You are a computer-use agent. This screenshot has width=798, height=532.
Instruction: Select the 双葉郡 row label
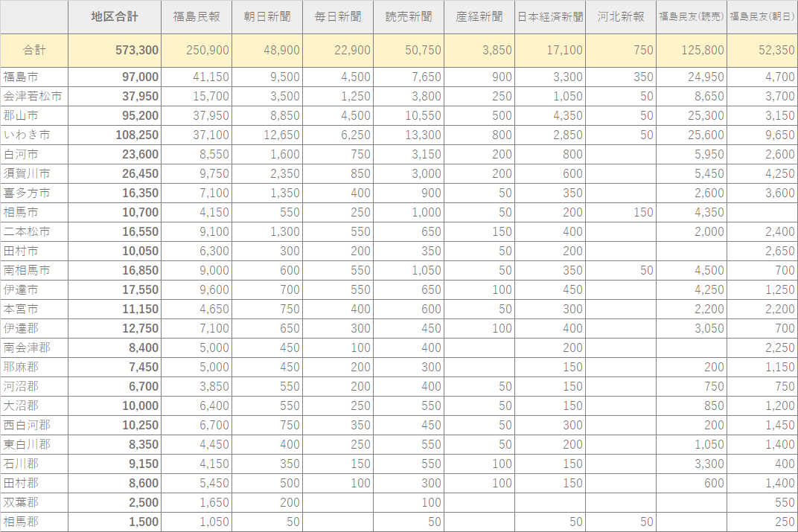click(x=34, y=502)
